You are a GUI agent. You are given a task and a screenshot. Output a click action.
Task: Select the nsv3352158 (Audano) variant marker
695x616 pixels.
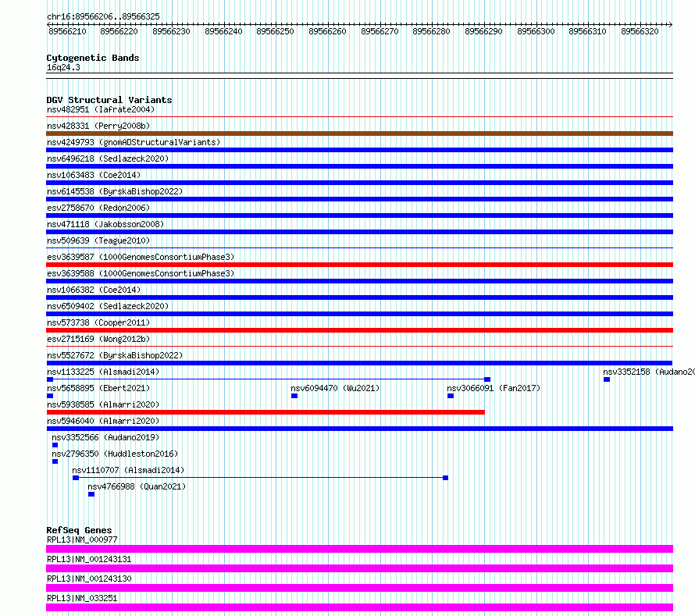pos(607,379)
